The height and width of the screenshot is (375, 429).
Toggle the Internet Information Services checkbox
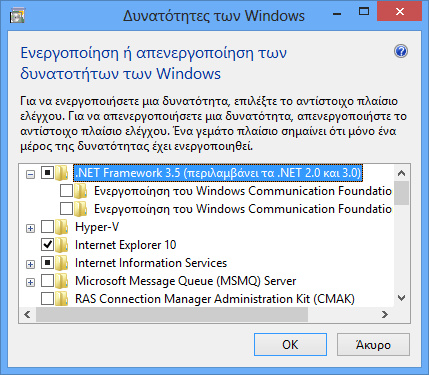[47, 263]
